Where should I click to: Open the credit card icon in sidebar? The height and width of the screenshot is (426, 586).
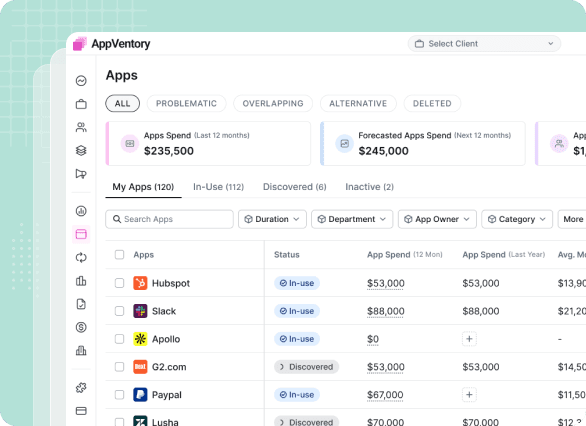pos(81,411)
